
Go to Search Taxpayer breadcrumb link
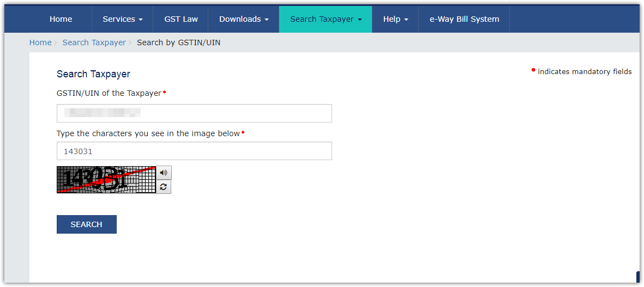[x=94, y=42]
